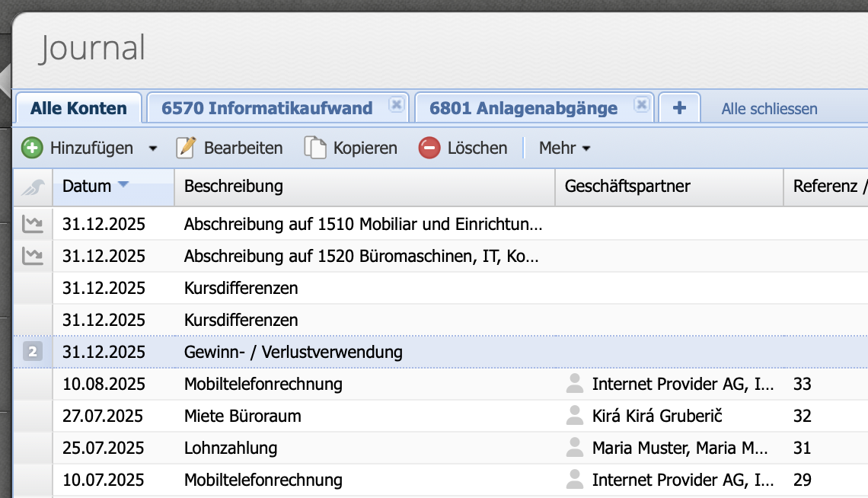Click person icon on reference 33 row

tap(575, 383)
